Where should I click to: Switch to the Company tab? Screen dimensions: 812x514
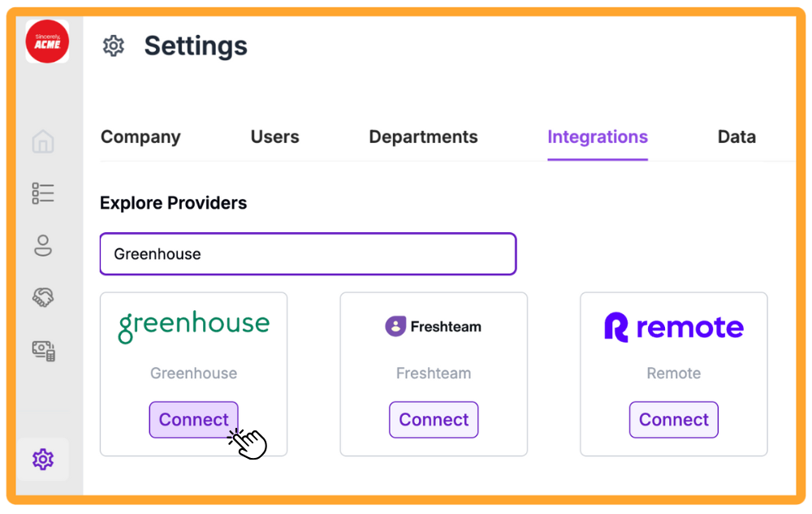(x=140, y=136)
